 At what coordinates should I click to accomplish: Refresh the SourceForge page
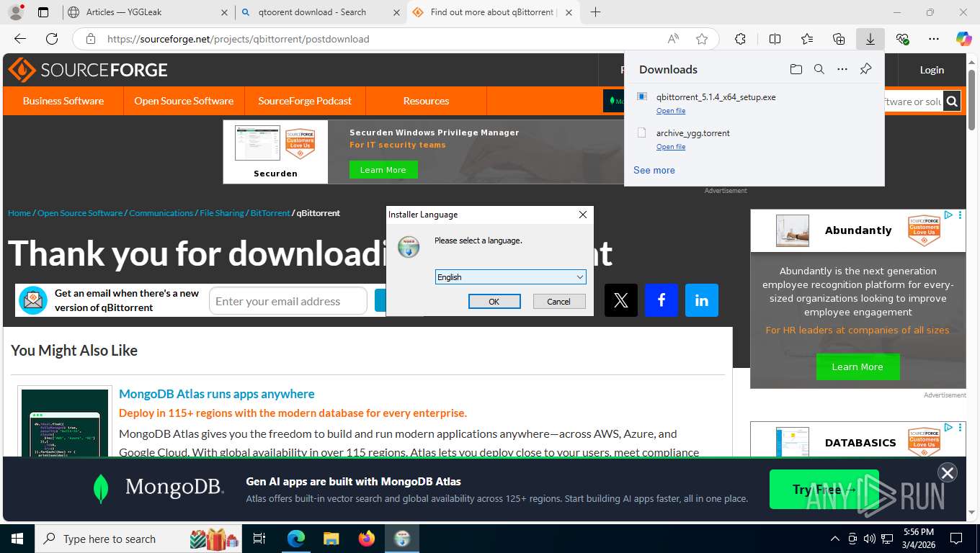point(52,39)
